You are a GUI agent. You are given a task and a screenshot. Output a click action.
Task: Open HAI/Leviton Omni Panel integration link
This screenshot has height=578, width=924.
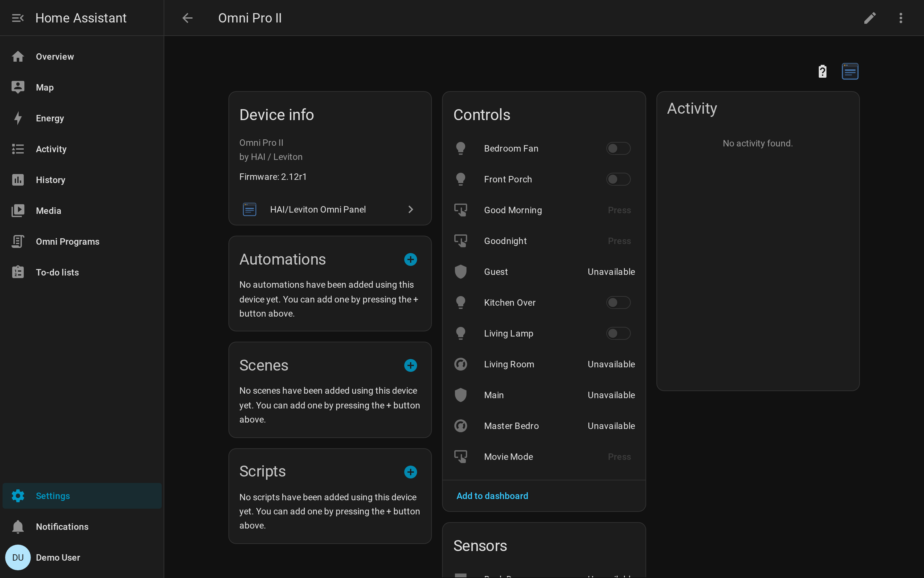point(330,209)
